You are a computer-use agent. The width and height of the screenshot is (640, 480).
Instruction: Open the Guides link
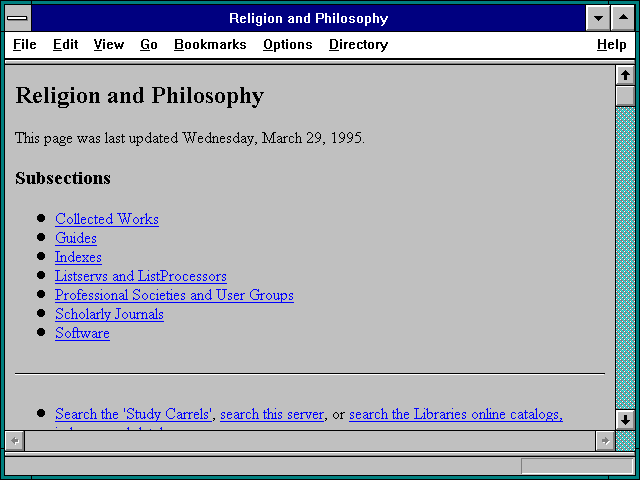(x=76, y=238)
